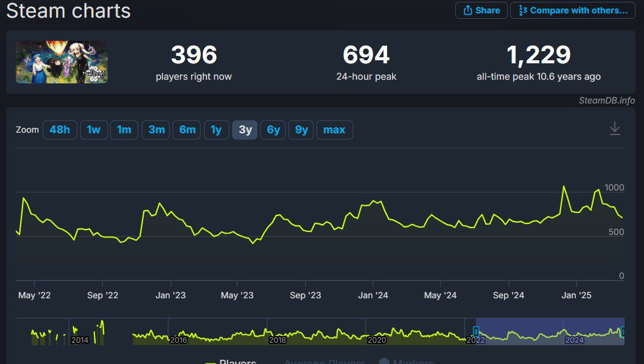This screenshot has height=364, width=644.
Task: Click the chart download arrow icon
Action: coord(615,128)
